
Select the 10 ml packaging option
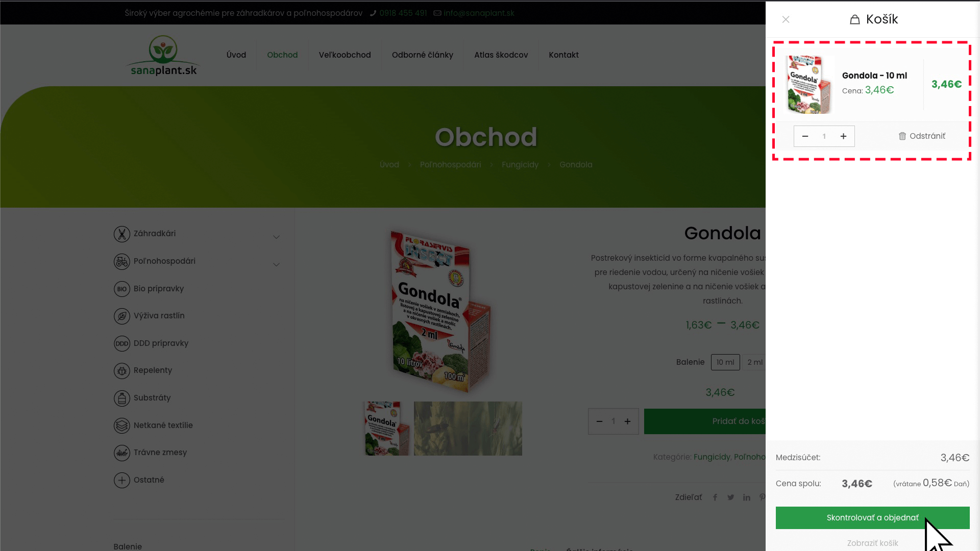click(725, 362)
